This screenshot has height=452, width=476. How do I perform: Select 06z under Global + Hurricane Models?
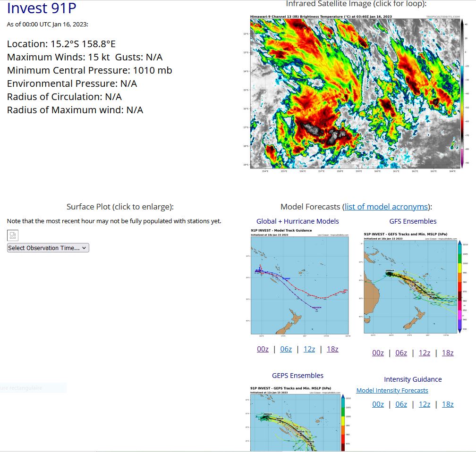(x=286, y=349)
